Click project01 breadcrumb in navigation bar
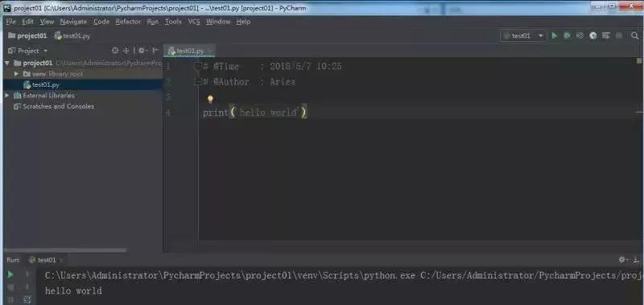Viewport: 644px width, 305px height. [x=27, y=35]
